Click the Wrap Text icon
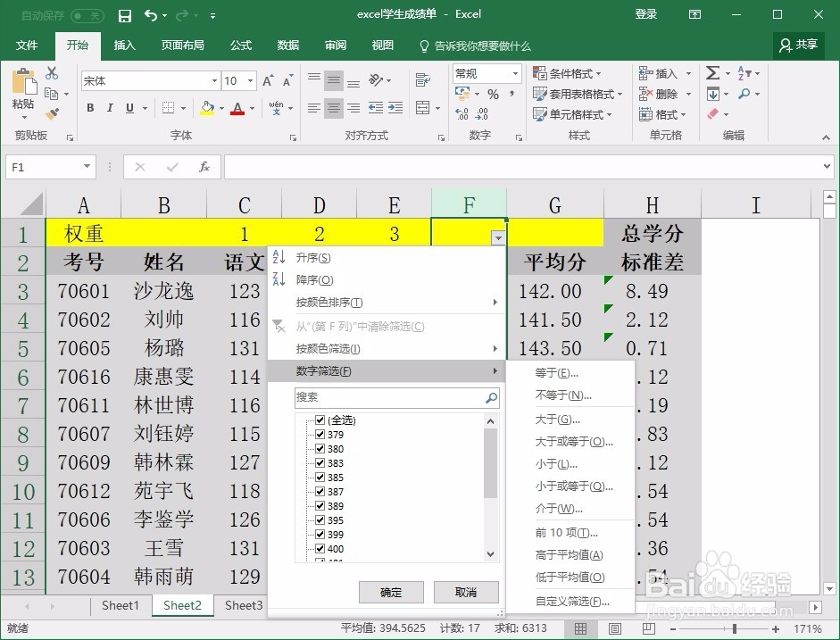Image resolution: width=840 pixels, height=640 pixels. pyautogui.click(x=423, y=80)
